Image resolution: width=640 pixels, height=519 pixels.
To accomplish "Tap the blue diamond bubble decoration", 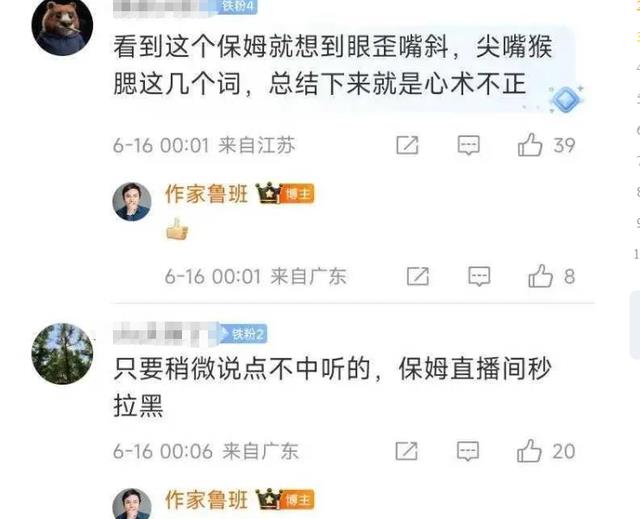I will coord(566,100).
